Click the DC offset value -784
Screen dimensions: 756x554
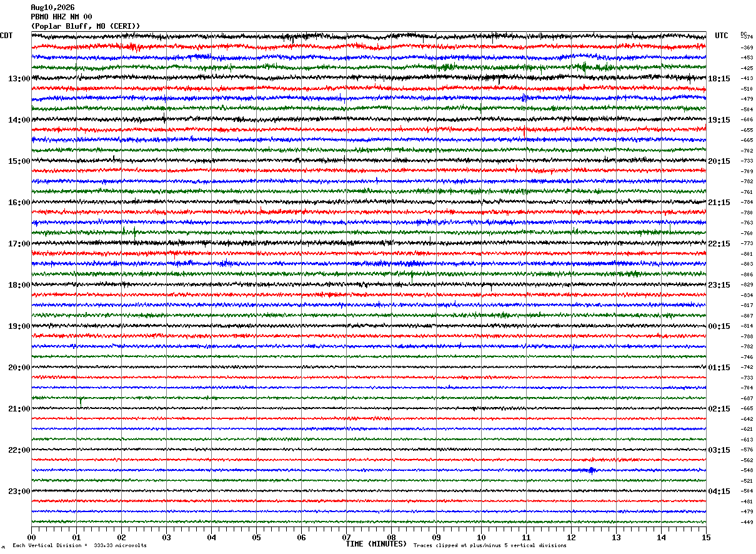click(747, 203)
